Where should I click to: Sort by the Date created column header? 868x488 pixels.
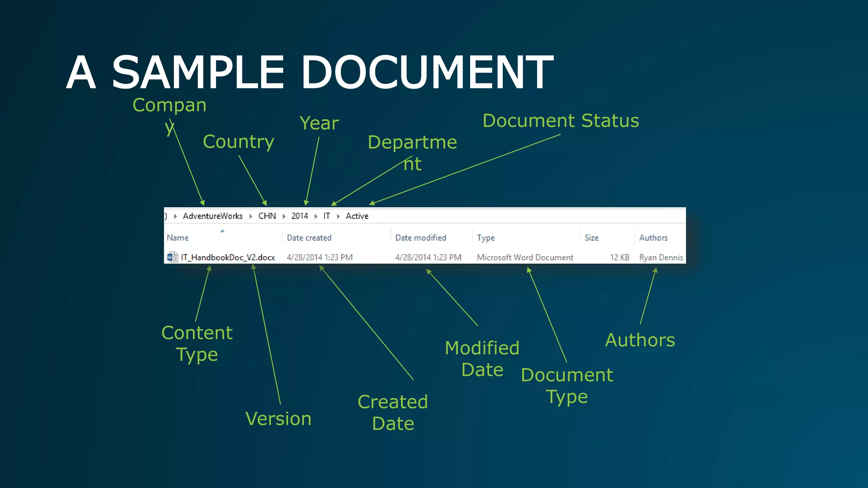pos(309,238)
